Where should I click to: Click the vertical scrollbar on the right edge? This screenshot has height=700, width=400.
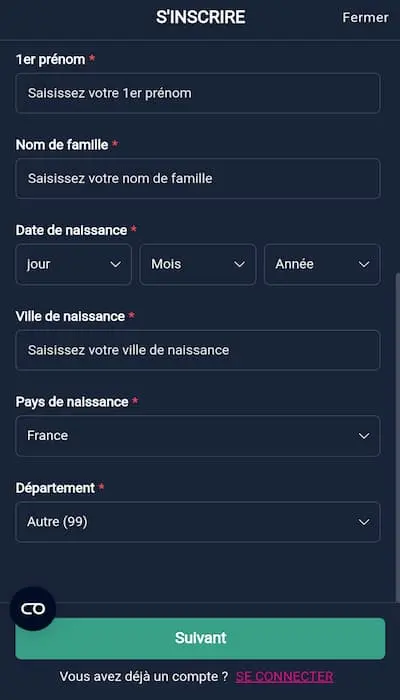coord(397,438)
